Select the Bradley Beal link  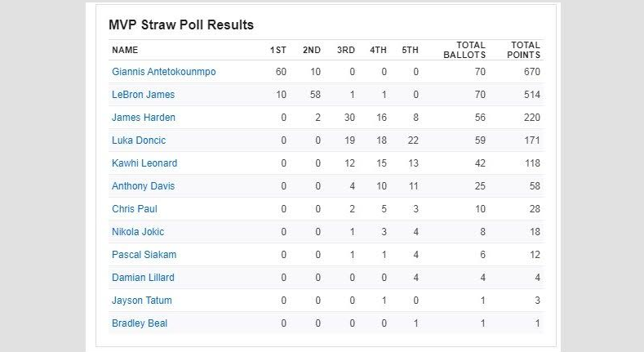coord(140,323)
